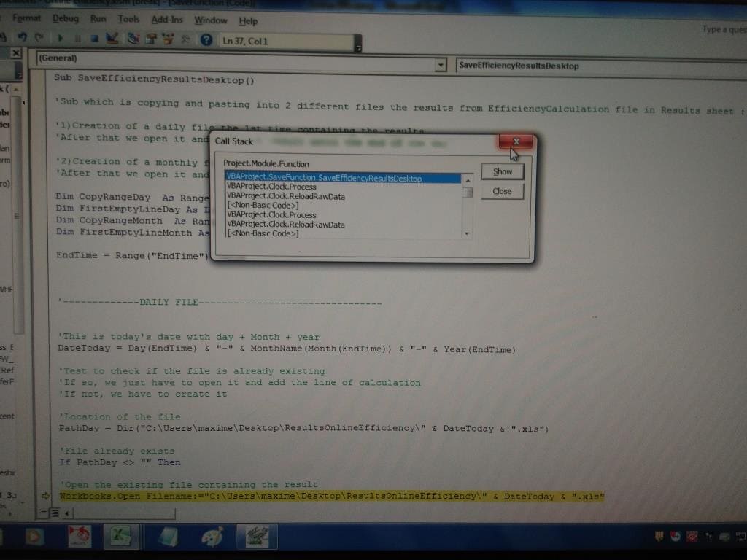747x560 pixels.
Task: Click the DateToday = Day(EndTime) code line
Action: point(287,349)
